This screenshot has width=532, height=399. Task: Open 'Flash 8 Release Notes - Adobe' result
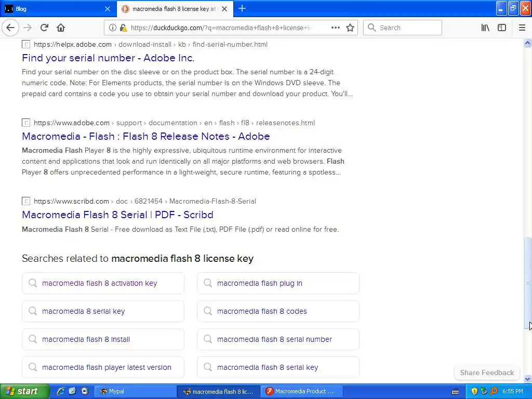tap(146, 137)
